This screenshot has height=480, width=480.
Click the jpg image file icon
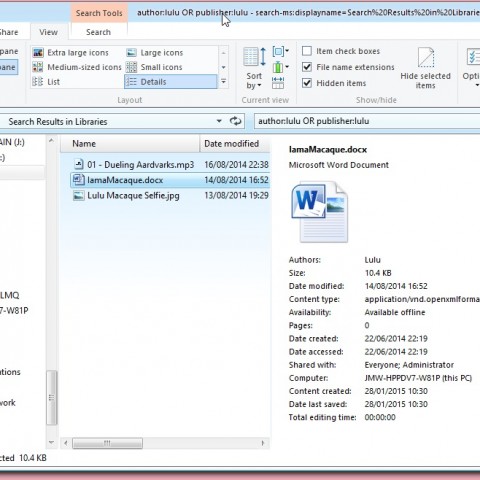click(79, 196)
